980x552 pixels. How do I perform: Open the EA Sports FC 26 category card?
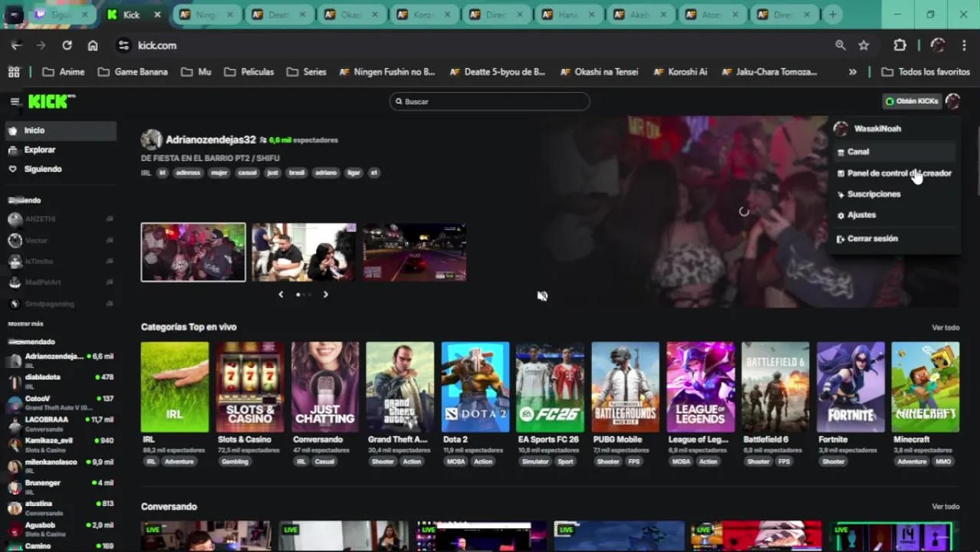pyautogui.click(x=550, y=387)
